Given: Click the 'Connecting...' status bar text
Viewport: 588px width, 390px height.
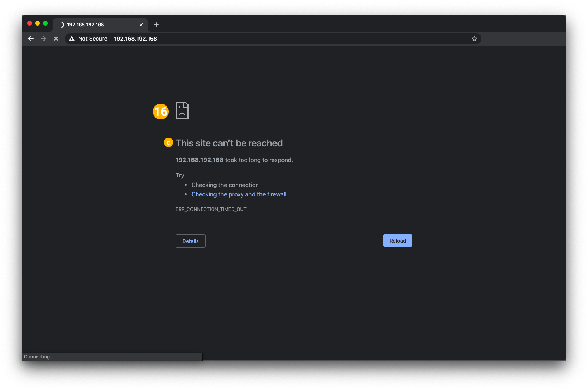Looking at the screenshot, I should pos(39,357).
